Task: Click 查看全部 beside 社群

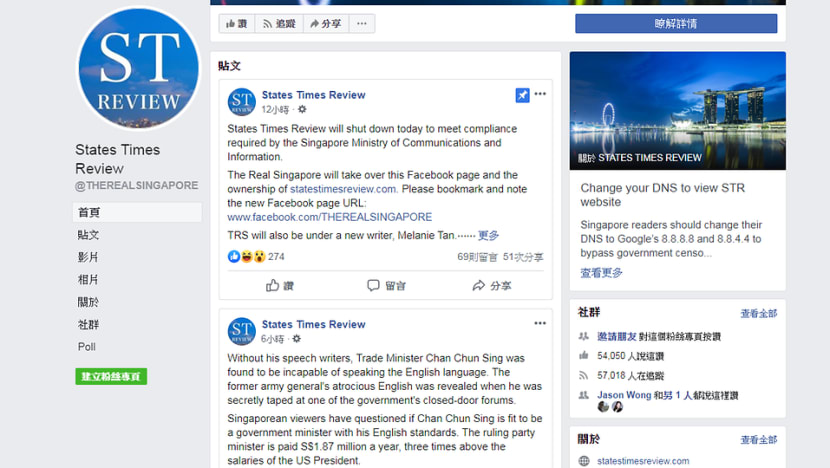Action: pyautogui.click(x=759, y=313)
